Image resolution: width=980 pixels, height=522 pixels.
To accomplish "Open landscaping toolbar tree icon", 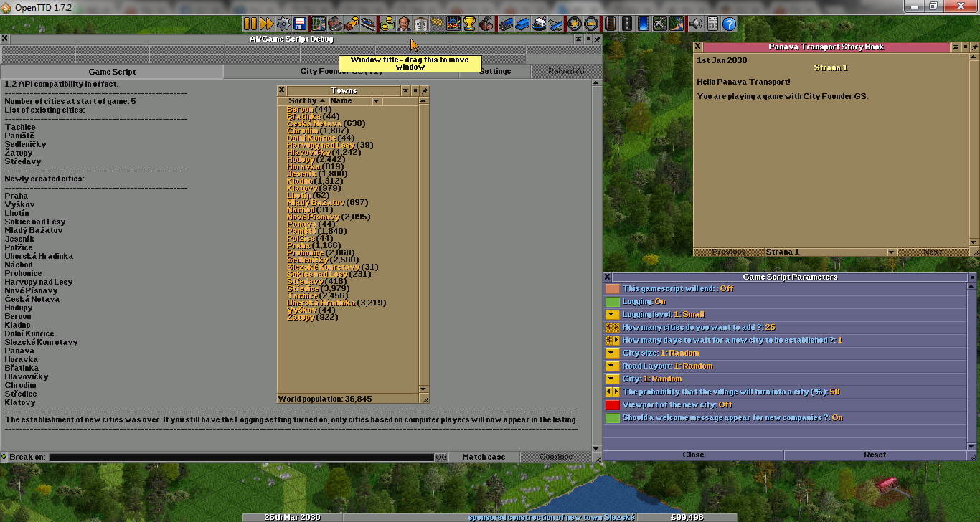I will pos(677,24).
